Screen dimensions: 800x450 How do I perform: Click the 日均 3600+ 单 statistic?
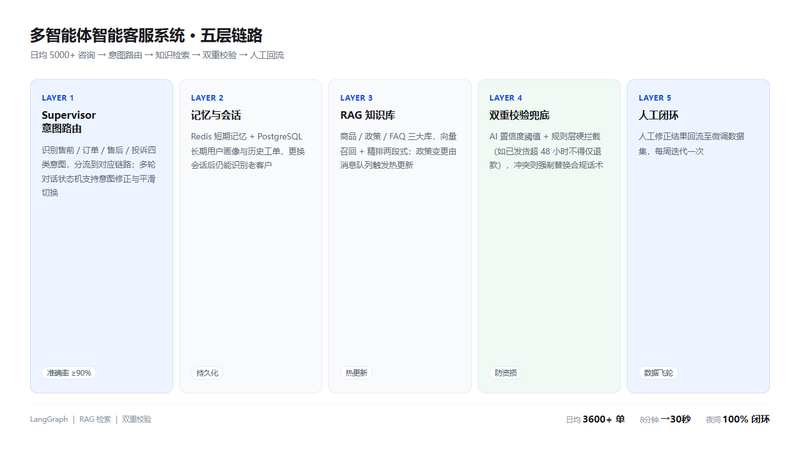pos(595,419)
